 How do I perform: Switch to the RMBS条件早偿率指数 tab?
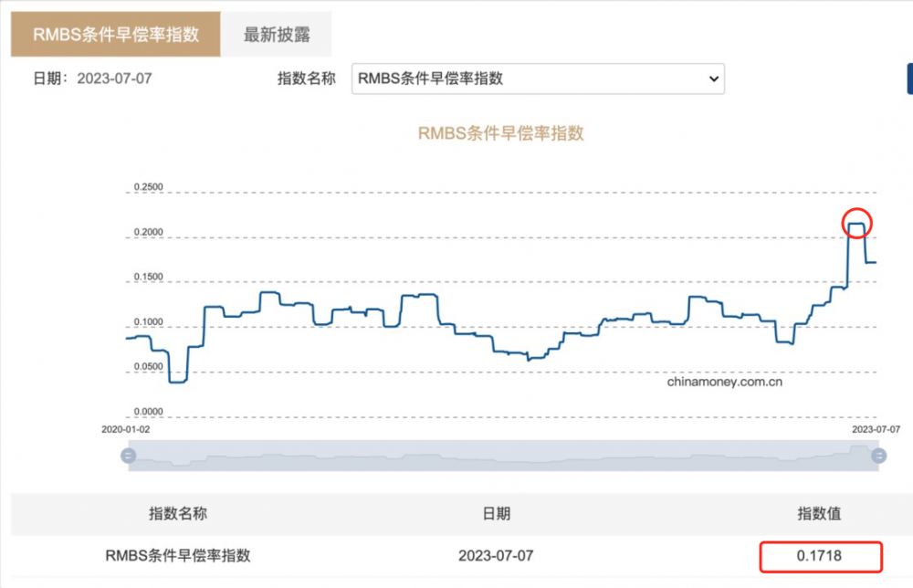pos(115,35)
